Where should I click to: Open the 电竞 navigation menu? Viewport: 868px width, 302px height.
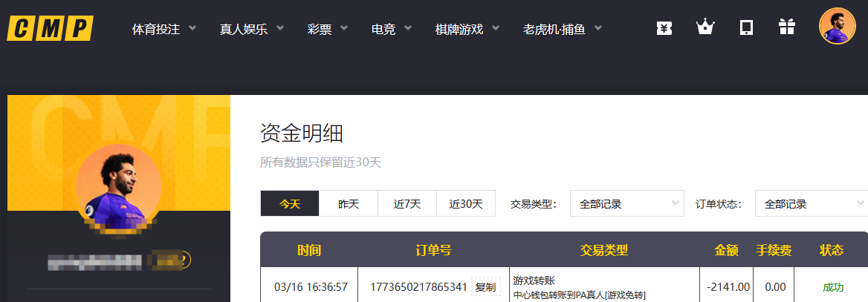click(x=392, y=30)
